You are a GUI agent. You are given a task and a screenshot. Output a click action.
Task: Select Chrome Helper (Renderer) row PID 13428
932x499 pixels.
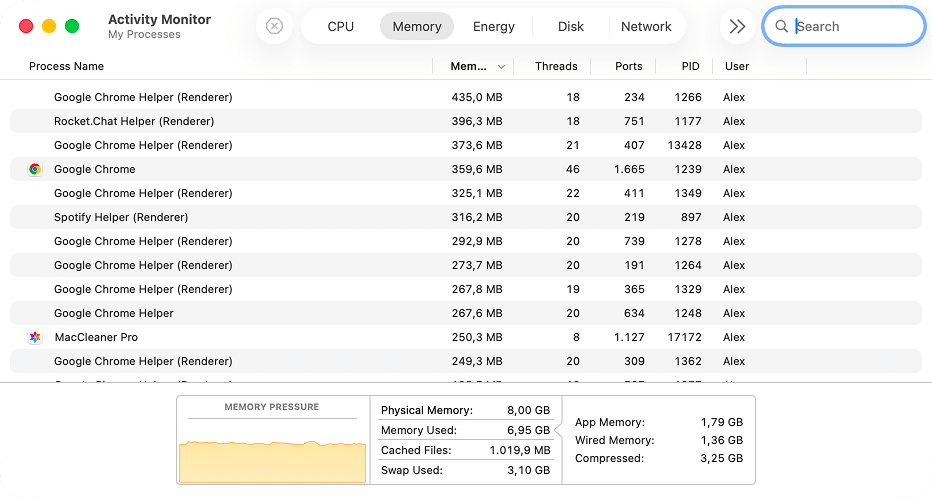(x=466, y=146)
